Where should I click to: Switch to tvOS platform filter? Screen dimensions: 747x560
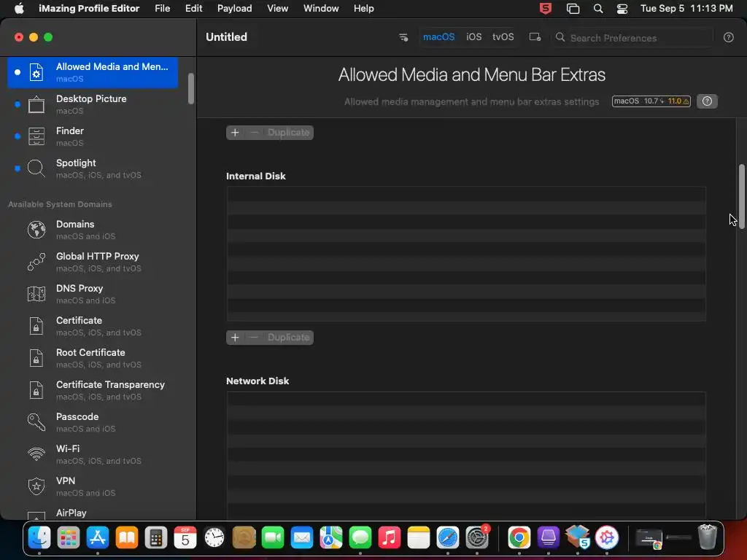[503, 37]
